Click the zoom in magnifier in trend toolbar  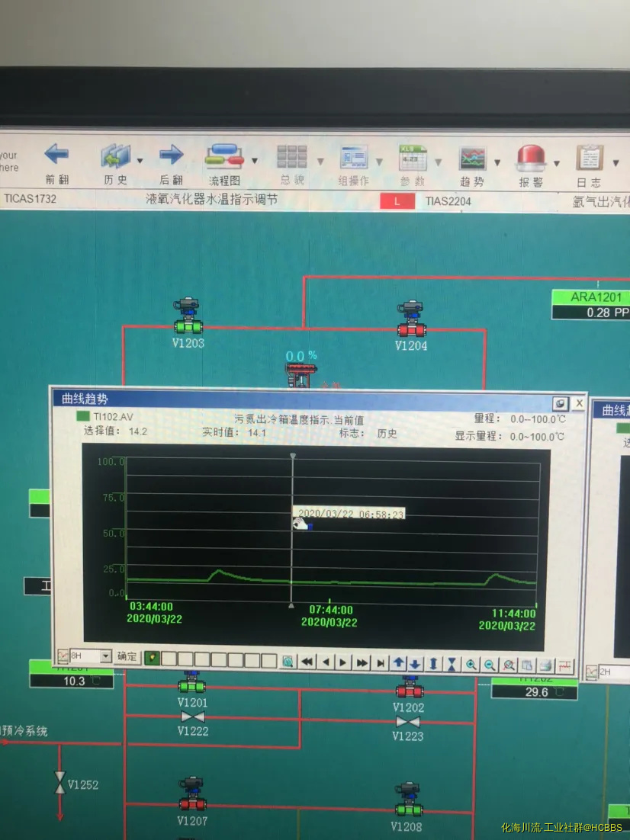tap(471, 663)
